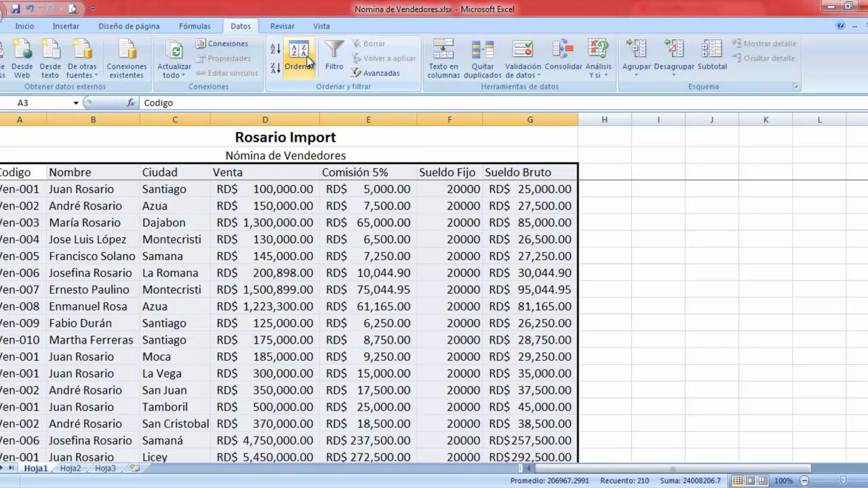
Task: Select cell with Ernesto Paulino
Action: (x=93, y=289)
